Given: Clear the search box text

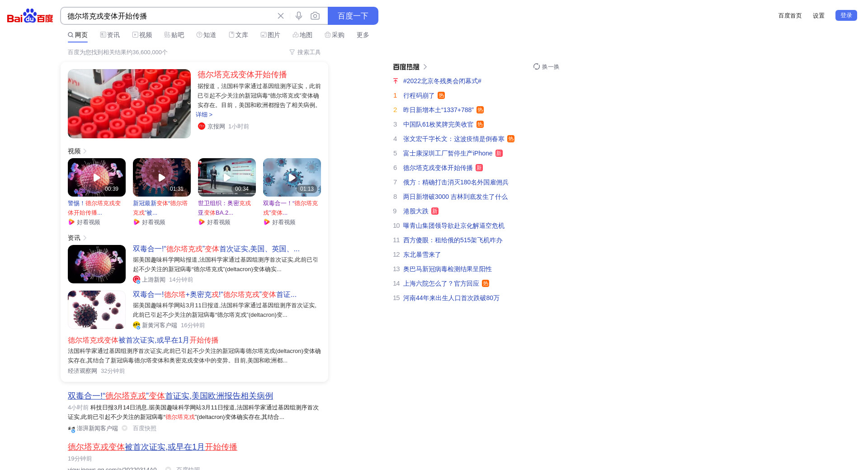Looking at the screenshot, I should [x=281, y=16].
